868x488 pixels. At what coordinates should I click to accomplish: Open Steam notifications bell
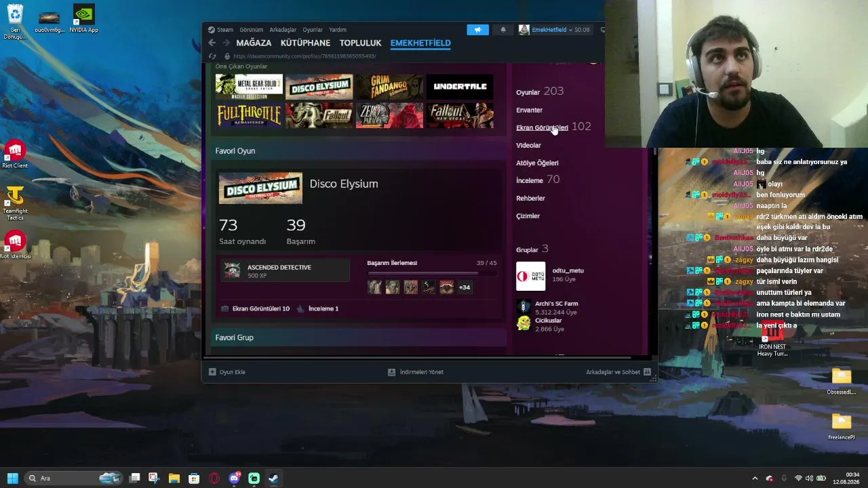point(503,30)
